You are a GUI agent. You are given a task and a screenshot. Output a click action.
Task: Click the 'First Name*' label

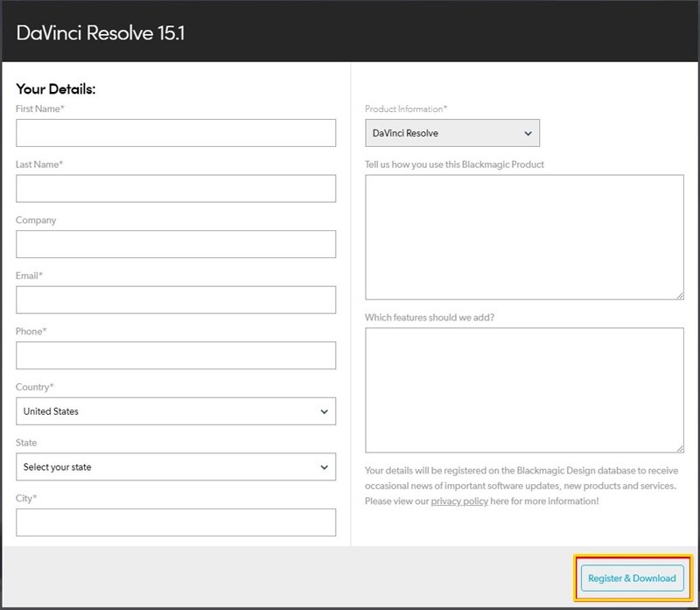40,109
